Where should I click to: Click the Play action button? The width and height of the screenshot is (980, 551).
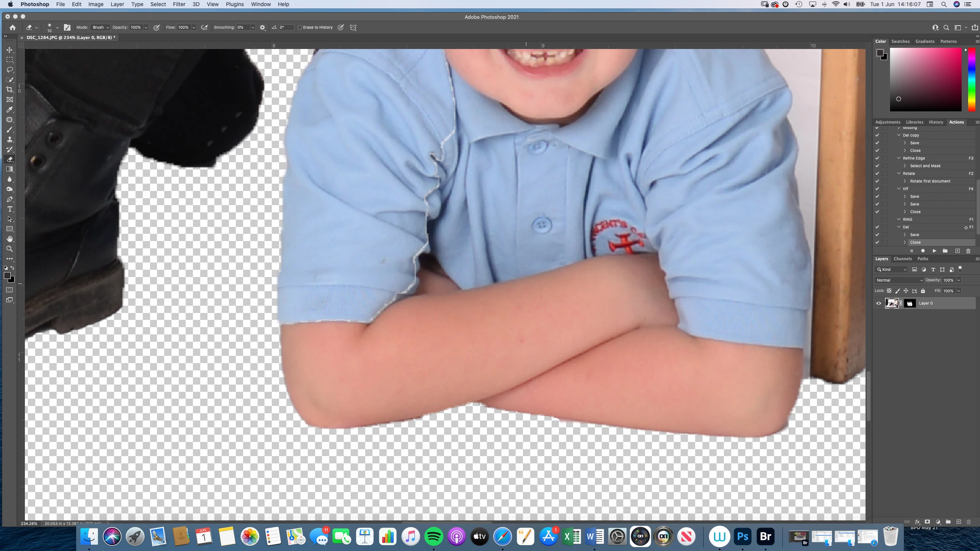point(934,251)
